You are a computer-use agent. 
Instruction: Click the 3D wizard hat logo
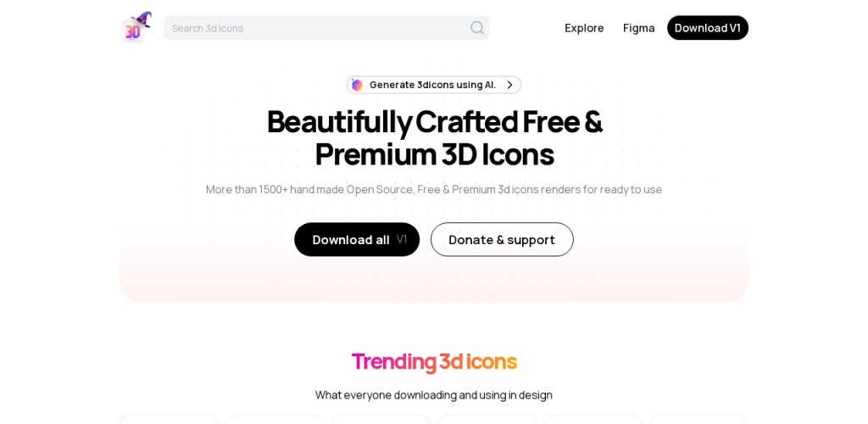136,27
